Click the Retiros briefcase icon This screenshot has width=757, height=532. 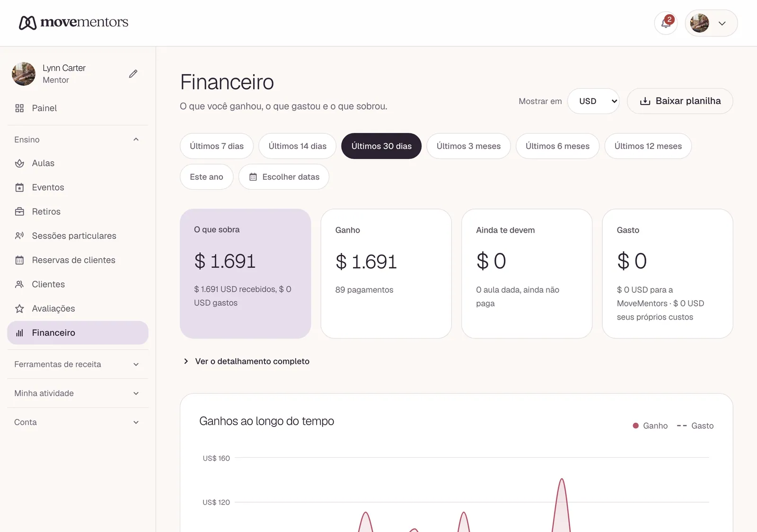19,211
